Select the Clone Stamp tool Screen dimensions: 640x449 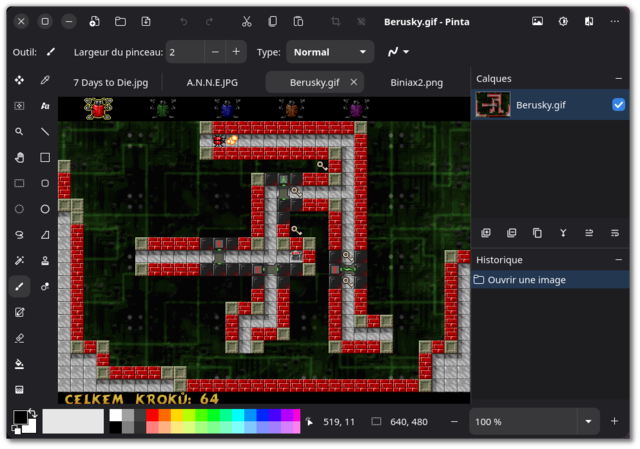pos(45,260)
